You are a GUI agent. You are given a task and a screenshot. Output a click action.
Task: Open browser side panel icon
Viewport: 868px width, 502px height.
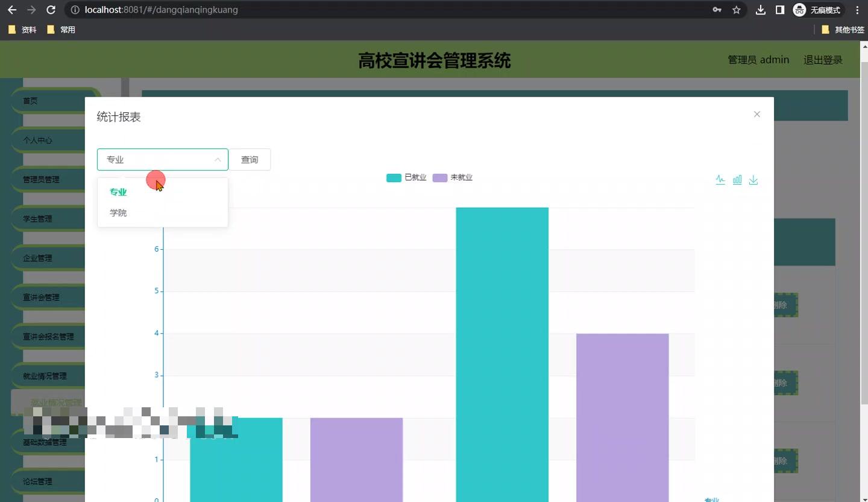point(779,10)
